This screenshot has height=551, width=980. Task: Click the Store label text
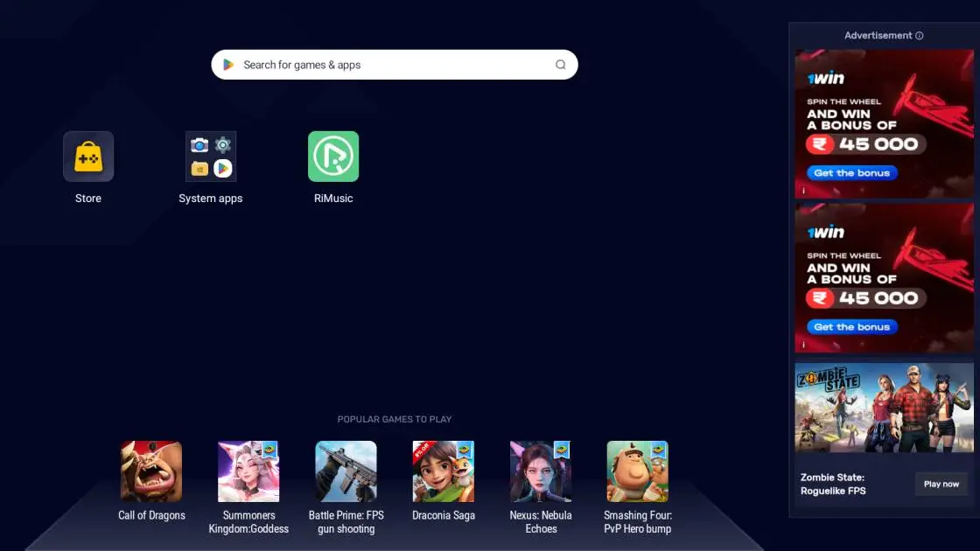point(88,198)
